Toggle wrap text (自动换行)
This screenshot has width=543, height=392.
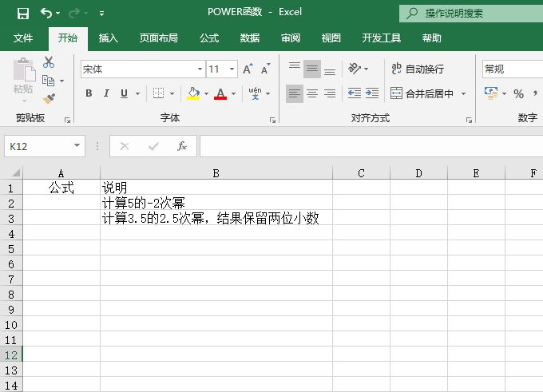418,69
